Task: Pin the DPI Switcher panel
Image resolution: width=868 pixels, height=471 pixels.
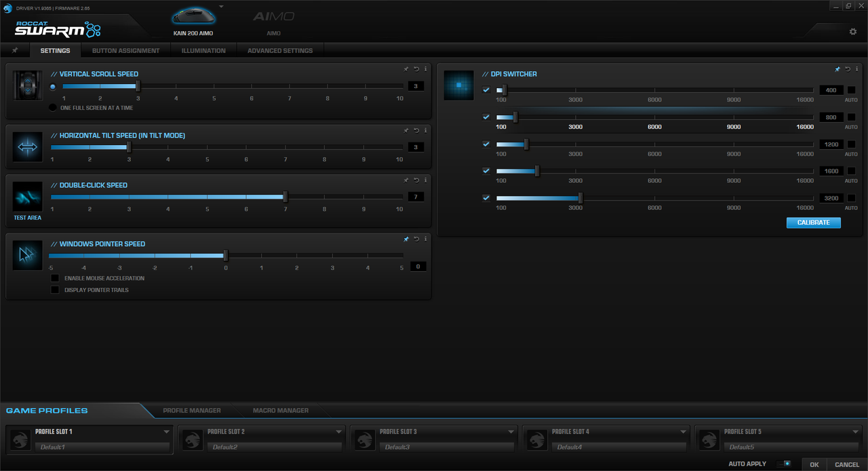Action: coord(837,69)
